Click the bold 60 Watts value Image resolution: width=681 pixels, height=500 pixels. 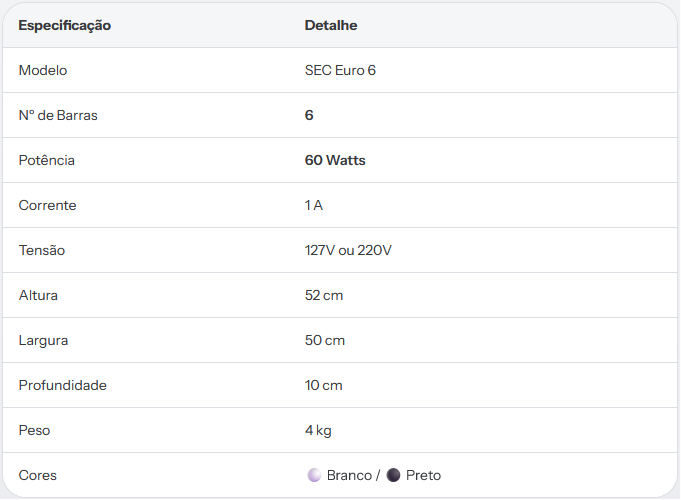coord(335,160)
